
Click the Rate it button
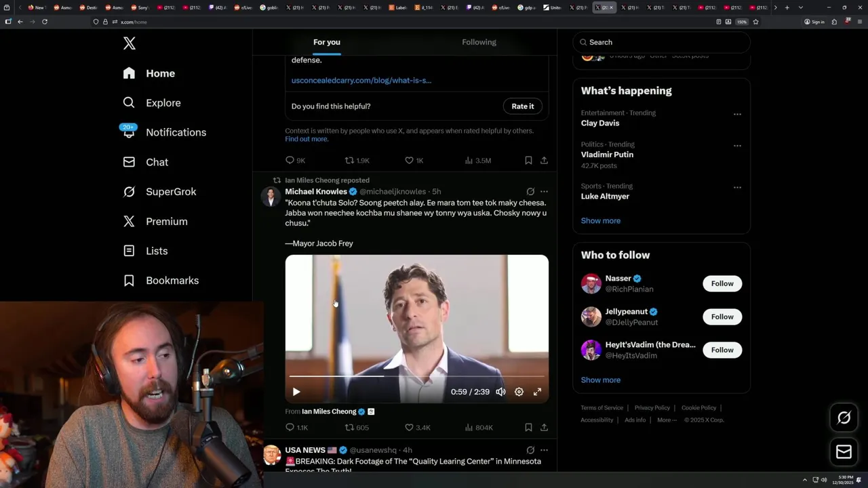pyautogui.click(x=522, y=106)
